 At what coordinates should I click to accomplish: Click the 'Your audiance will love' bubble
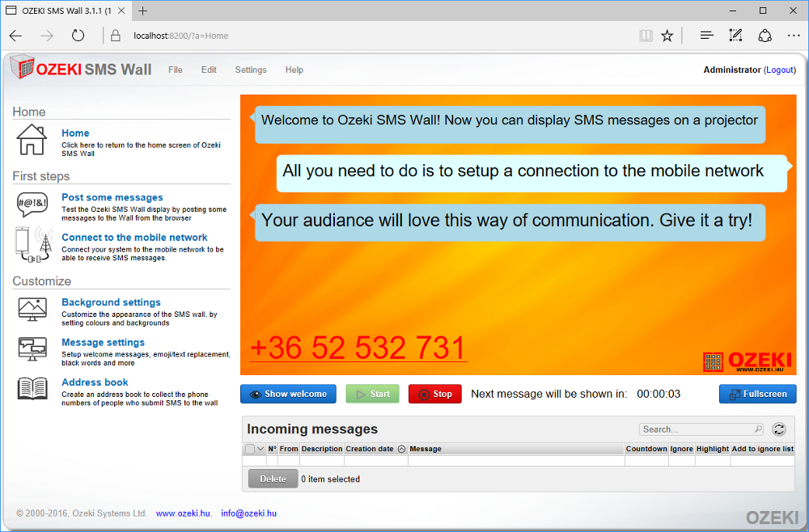(510, 222)
